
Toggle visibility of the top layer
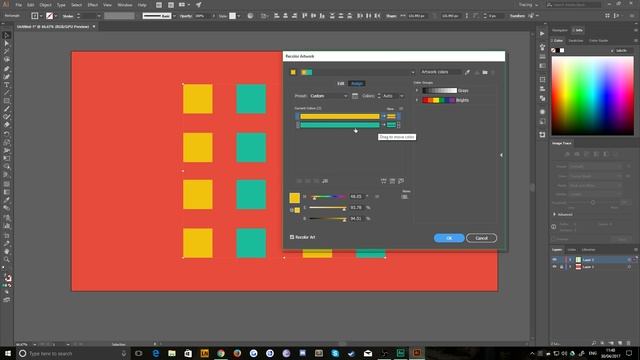pos(554,260)
